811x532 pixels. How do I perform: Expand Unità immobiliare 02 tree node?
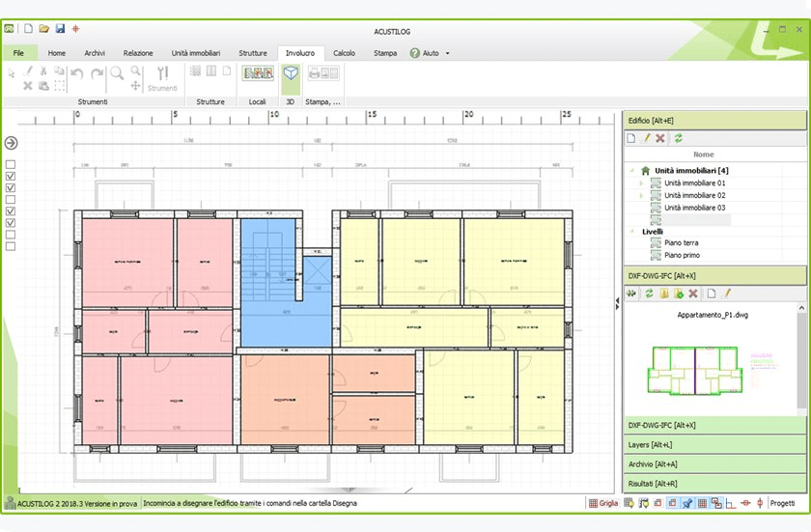point(640,196)
